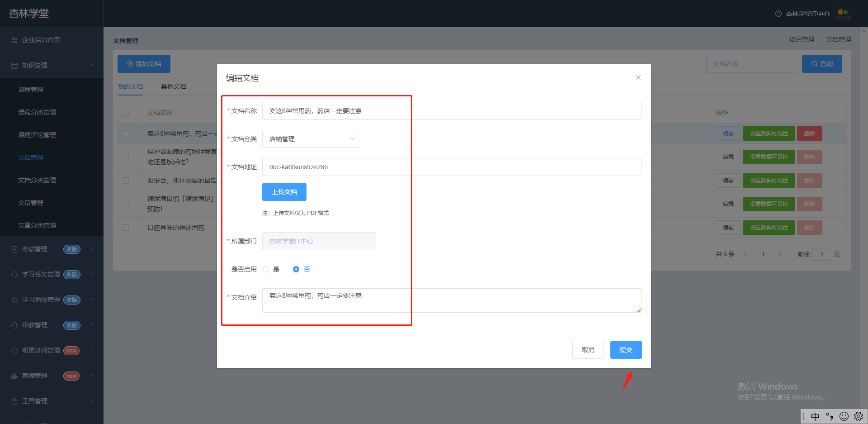Click the 上传文档 button
The width and height of the screenshot is (868, 424).
(284, 192)
